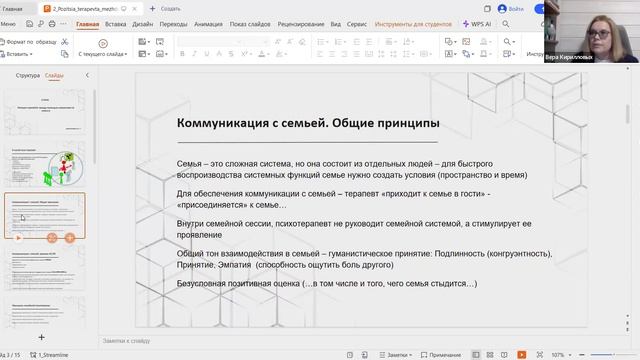
Task: Toggle Strikethrough formatting
Action: coord(231,54)
